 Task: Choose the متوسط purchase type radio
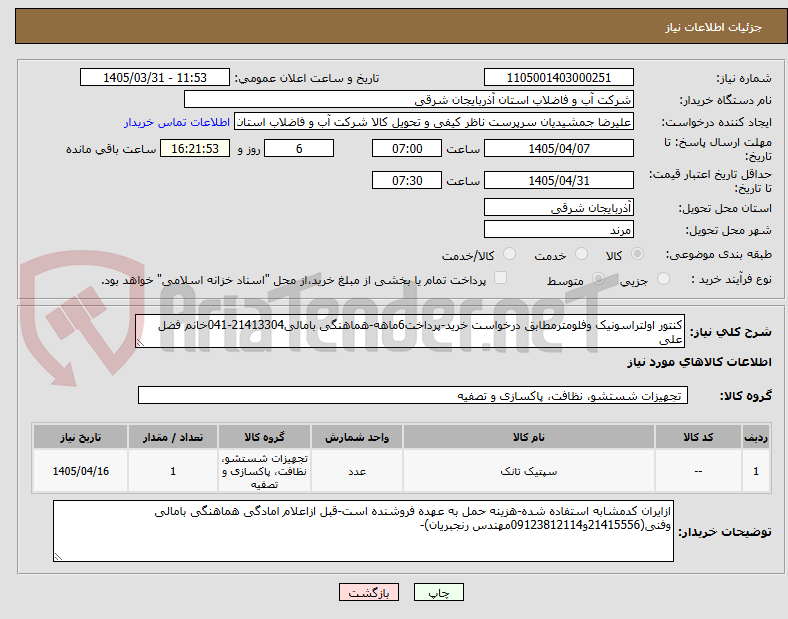pos(598,279)
